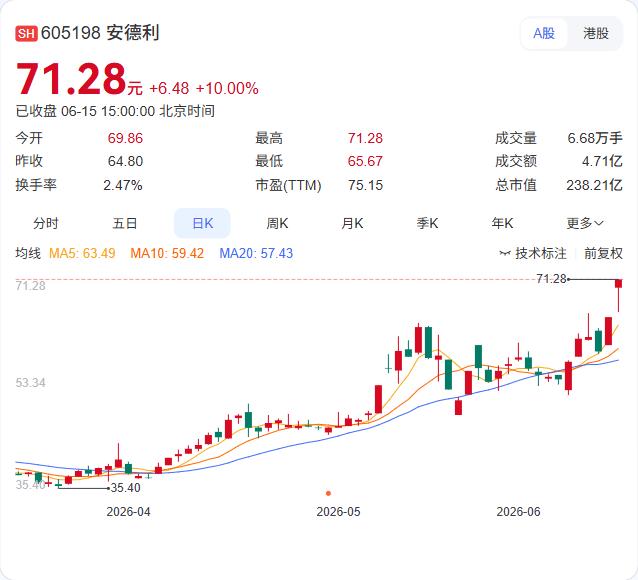Viewport: 638px width, 580px height.
Task: Select the 分时 intraday tab
Action: click(46, 223)
